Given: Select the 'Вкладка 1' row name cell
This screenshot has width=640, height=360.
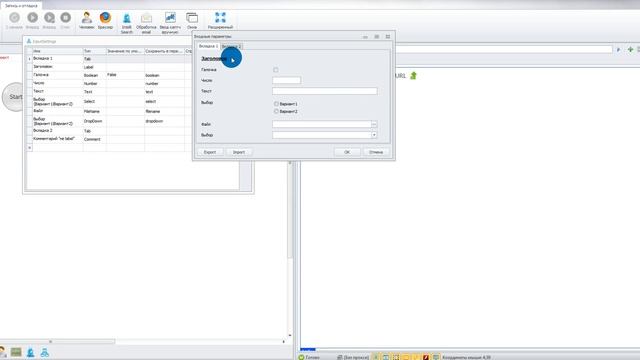Looking at the screenshot, I should tap(58, 59).
